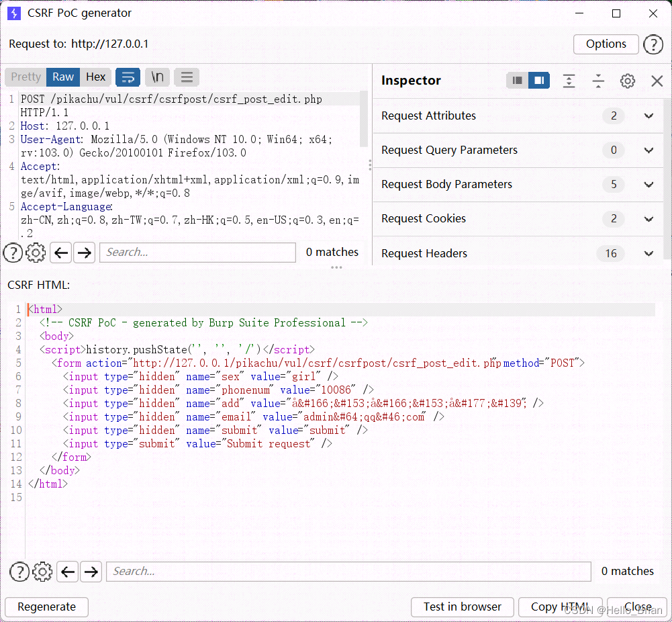Collapse all Inspector sections icon
This screenshot has width=672, height=622.
point(598,81)
